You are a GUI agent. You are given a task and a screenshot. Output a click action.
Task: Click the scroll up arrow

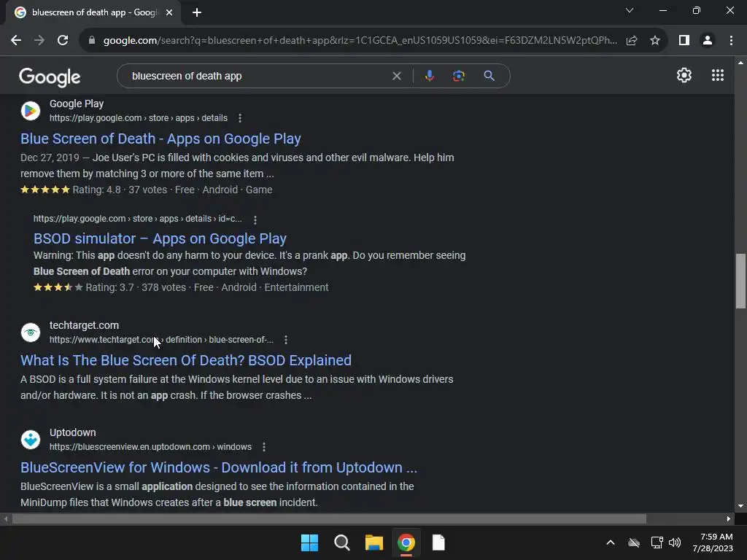pos(741,63)
